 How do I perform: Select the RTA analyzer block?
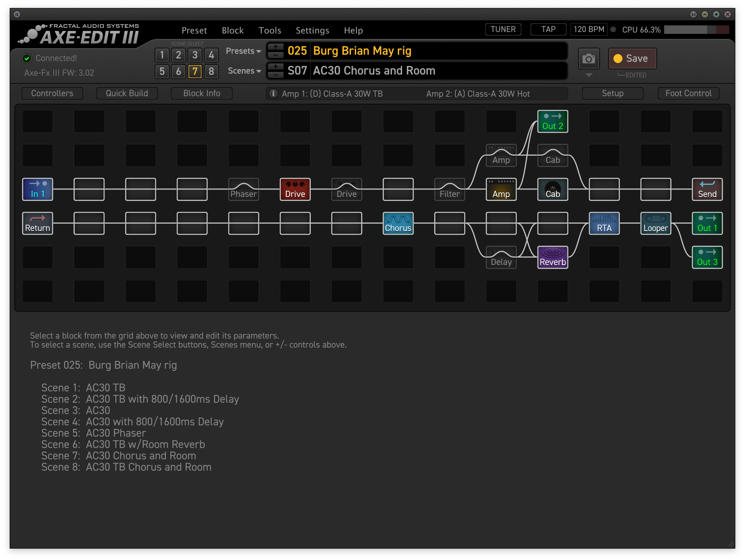pos(604,223)
